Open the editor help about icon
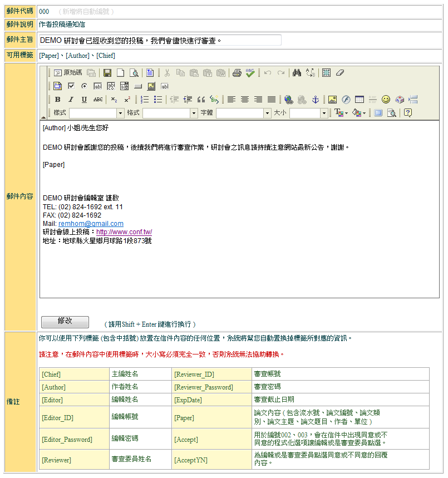The width and height of the screenshot is (448, 478). coord(408,113)
